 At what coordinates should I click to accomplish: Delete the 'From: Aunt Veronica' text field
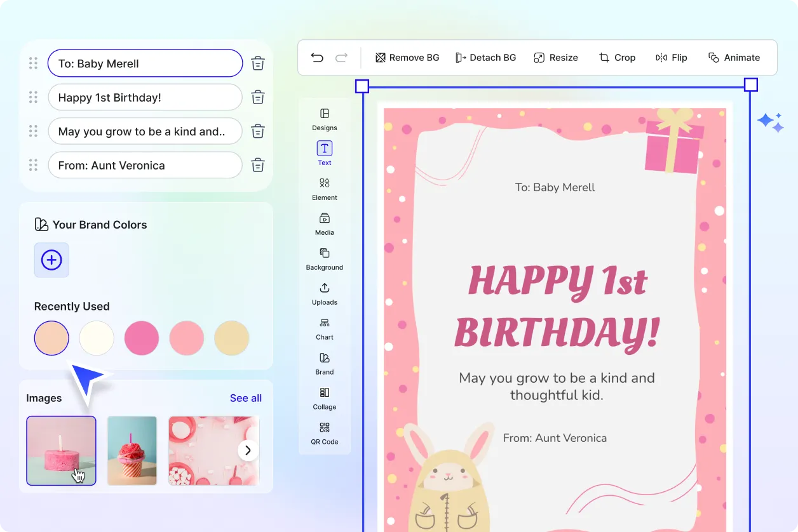[257, 164]
